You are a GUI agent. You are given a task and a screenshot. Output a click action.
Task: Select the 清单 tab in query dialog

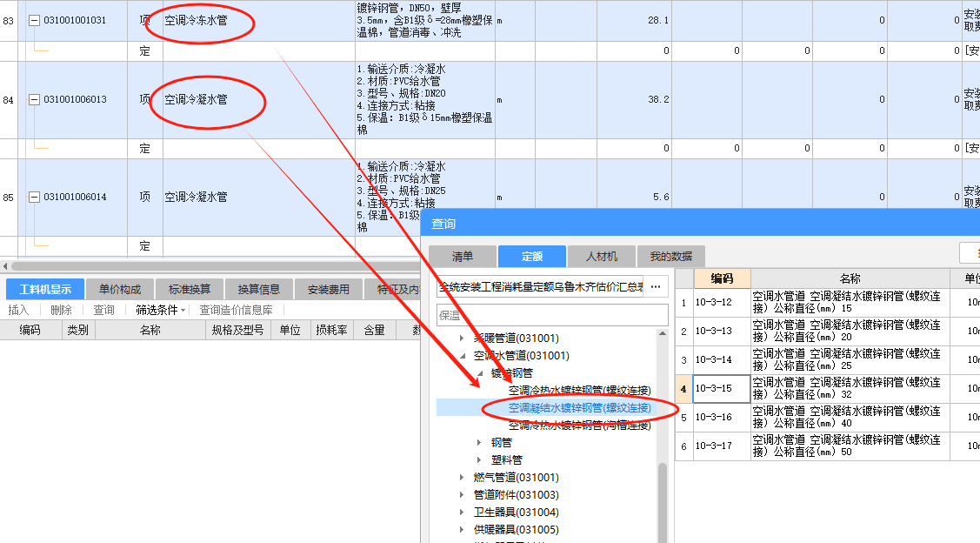click(x=463, y=257)
